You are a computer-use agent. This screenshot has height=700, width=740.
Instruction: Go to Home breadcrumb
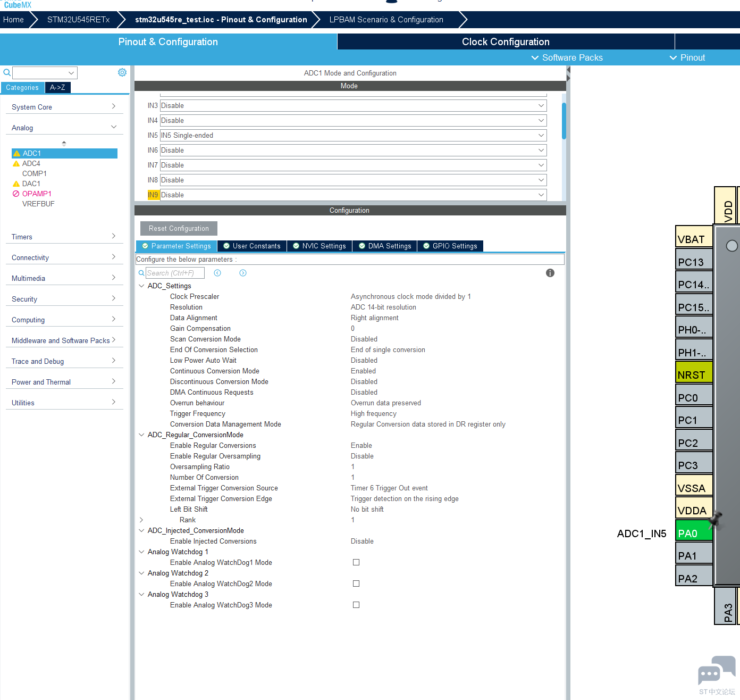point(13,20)
